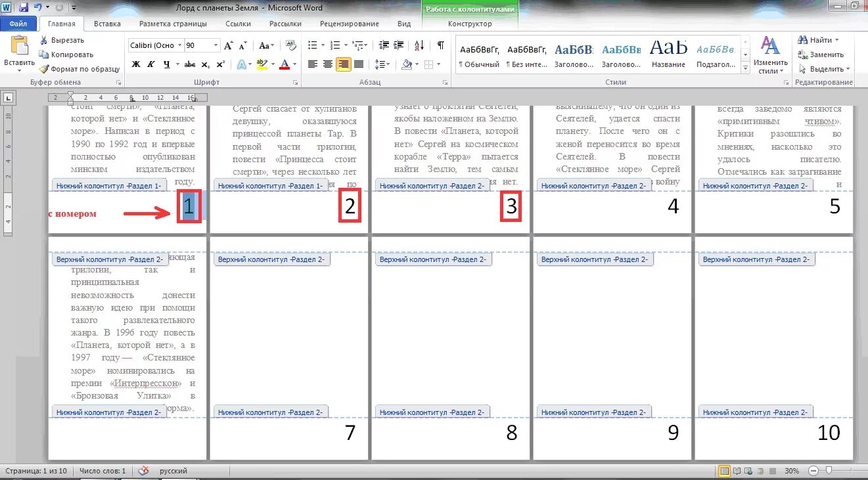This screenshot has height=480, width=868.
Task: Apply superscript formatting
Action: coord(220,64)
